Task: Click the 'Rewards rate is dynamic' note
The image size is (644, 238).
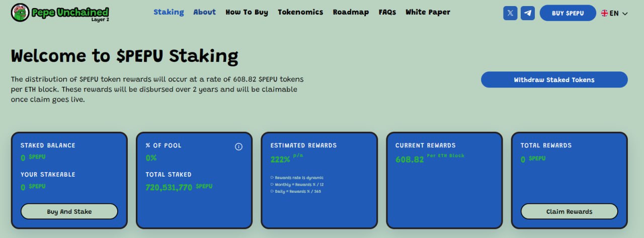Action: (x=299, y=178)
